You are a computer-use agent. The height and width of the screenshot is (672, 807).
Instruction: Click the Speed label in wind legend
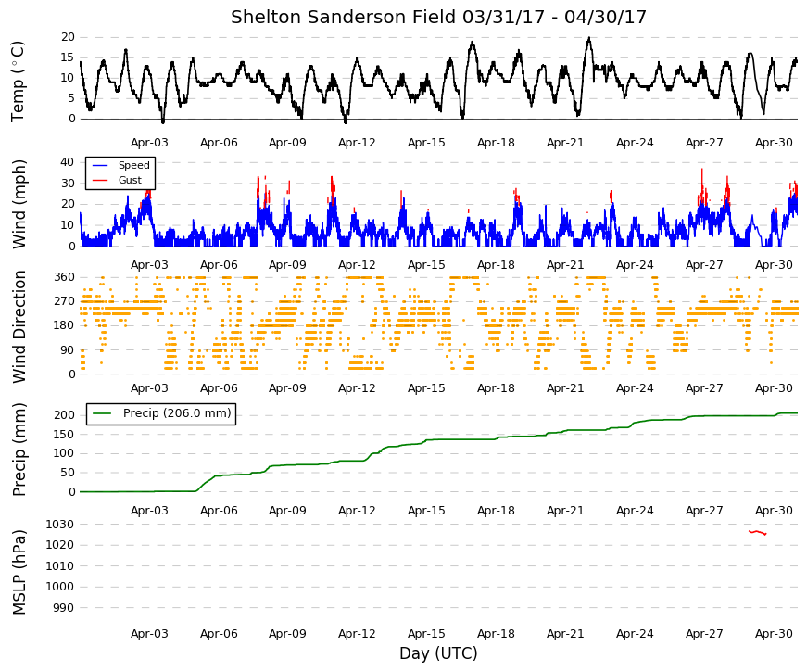pyautogui.click(x=133, y=165)
